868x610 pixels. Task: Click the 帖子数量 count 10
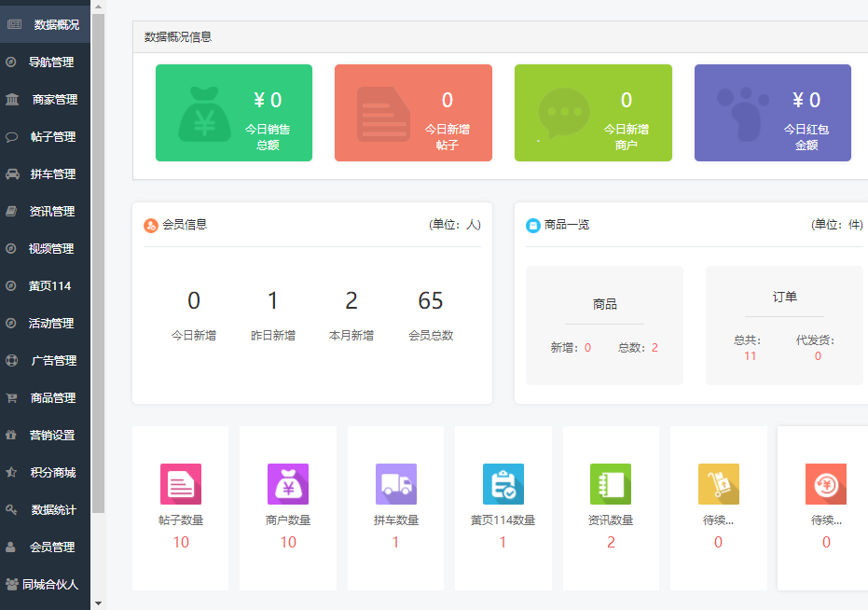click(181, 542)
